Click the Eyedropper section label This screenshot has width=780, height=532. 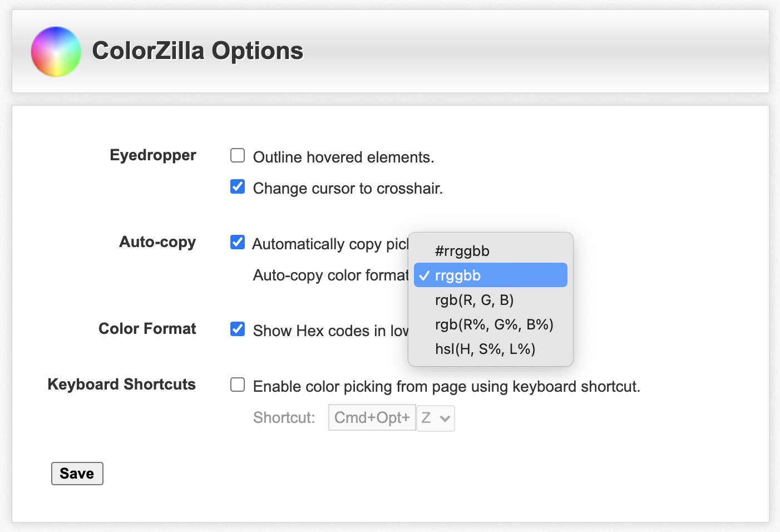coord(153,155)
